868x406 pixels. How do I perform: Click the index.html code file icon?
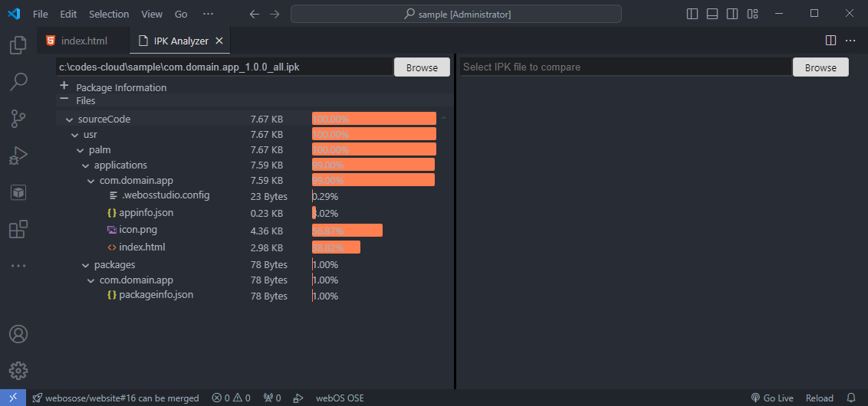(112, 247)
